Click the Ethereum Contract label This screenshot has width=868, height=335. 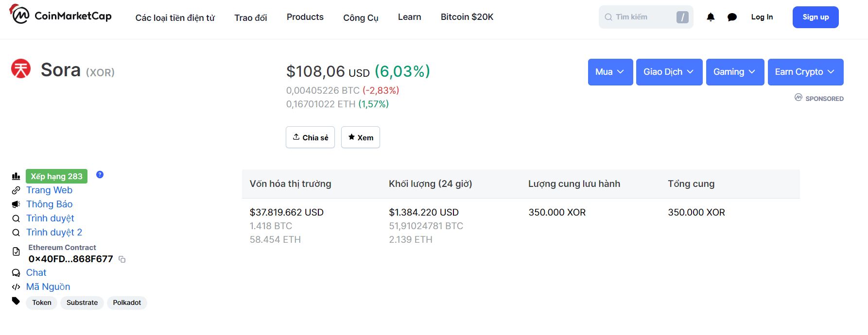(x=62, y=248)
